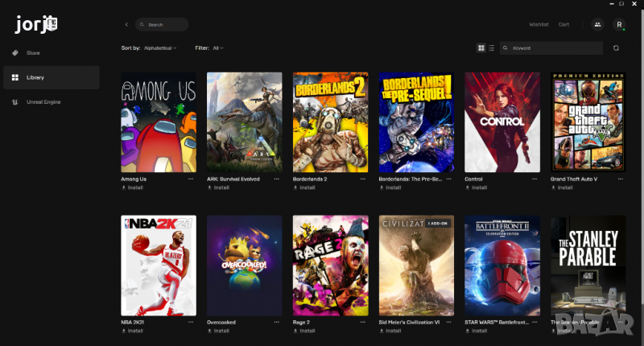Install STAR WARS Battlefront

point(476,331)
